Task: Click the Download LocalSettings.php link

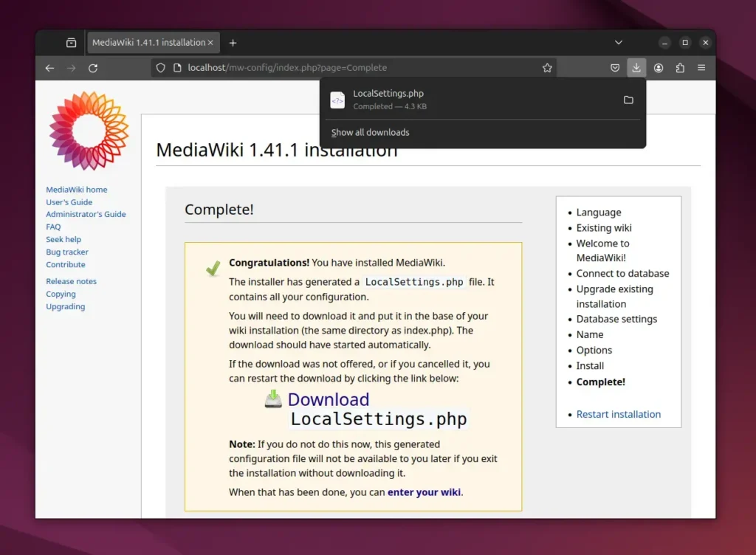Action: pos(377,409)
